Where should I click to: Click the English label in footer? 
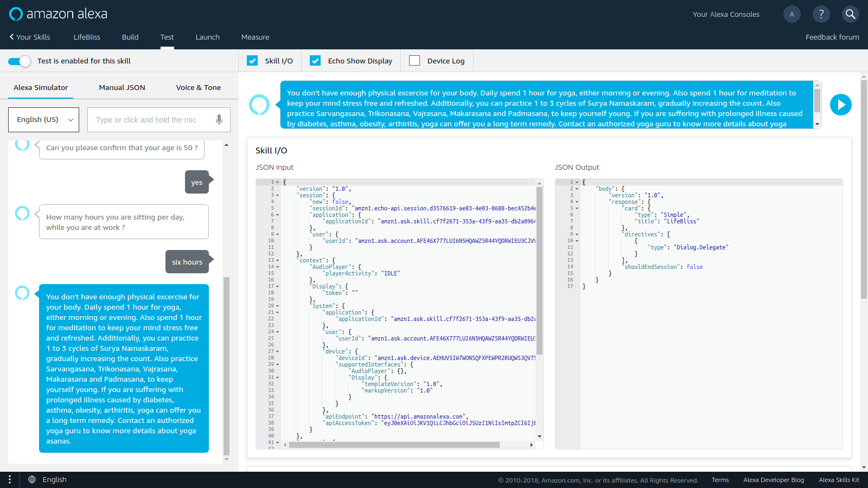(x=55, y=480)
